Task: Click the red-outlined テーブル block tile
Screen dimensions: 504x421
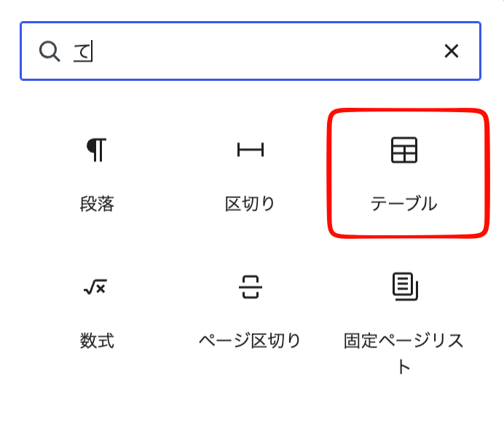Action: pos(408,173)
